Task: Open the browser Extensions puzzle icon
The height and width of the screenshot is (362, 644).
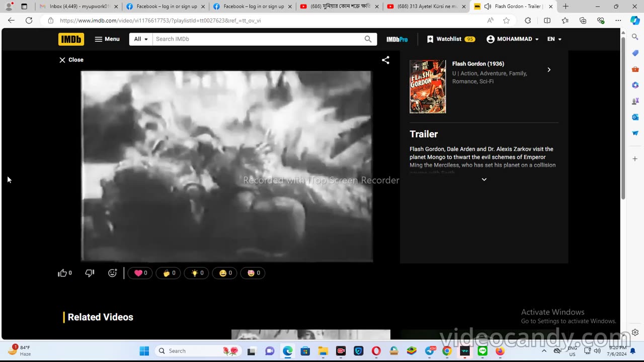Action: pyautogui.click(x=528, y=21)
